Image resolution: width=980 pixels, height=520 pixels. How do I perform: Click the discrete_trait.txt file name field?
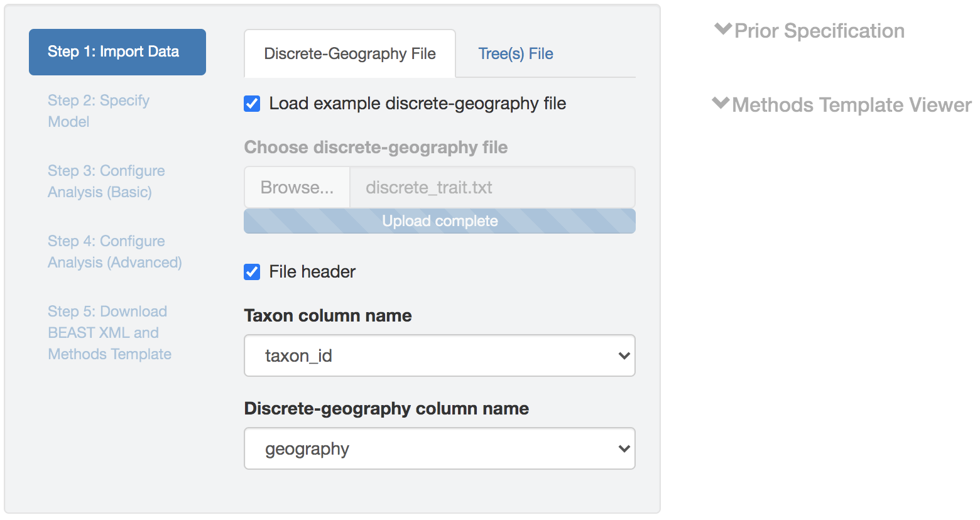(x=491, y=187)
